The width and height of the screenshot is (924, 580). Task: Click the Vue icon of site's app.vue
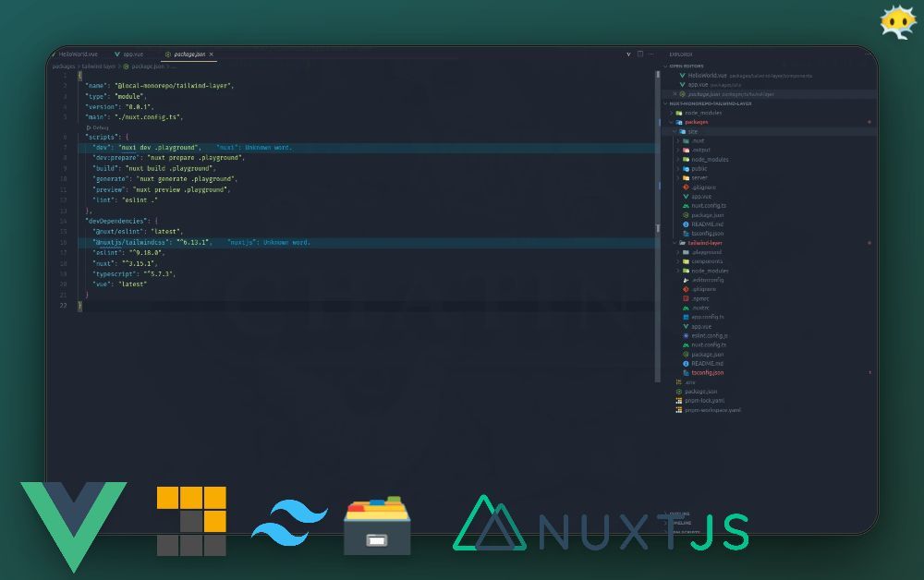(686, 197)
